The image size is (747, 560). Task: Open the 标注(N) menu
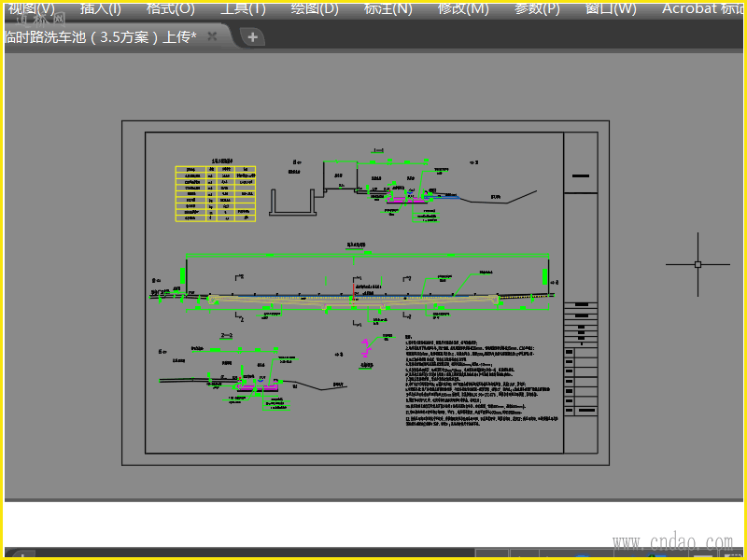[388, 8]
